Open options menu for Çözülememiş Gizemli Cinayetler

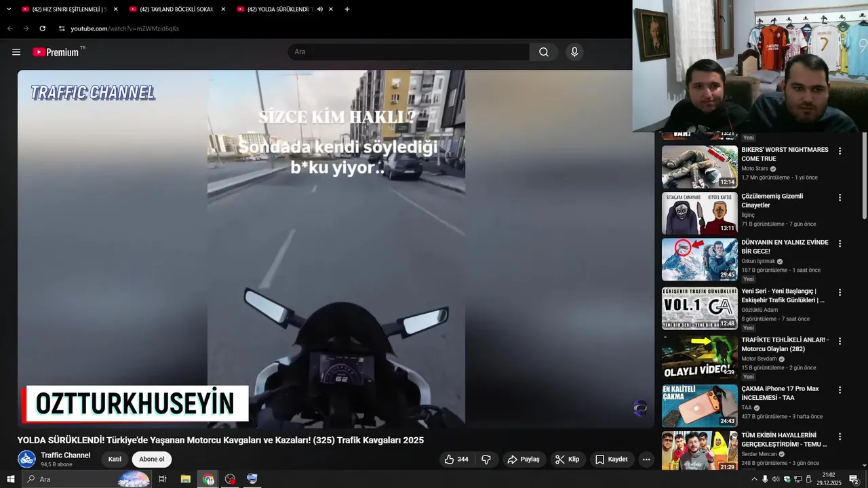click(x=840, y=197)
